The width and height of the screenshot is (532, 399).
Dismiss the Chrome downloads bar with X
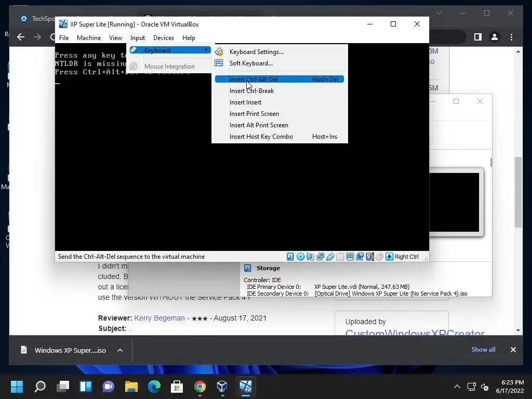click(x=513, y=350)
